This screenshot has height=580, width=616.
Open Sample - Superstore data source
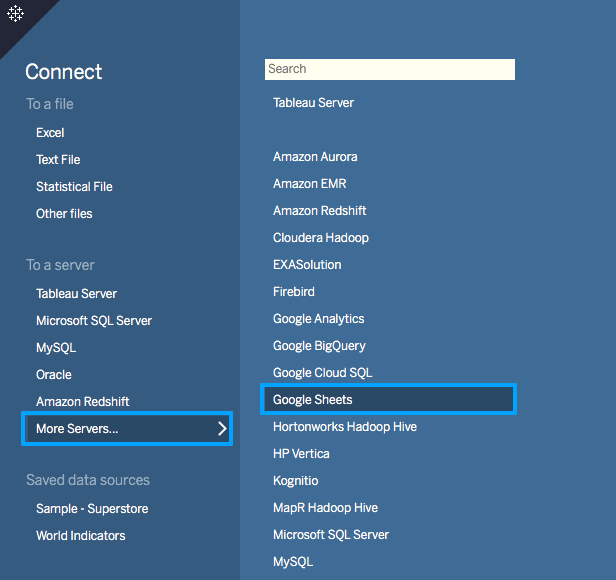tap(92, 509)
